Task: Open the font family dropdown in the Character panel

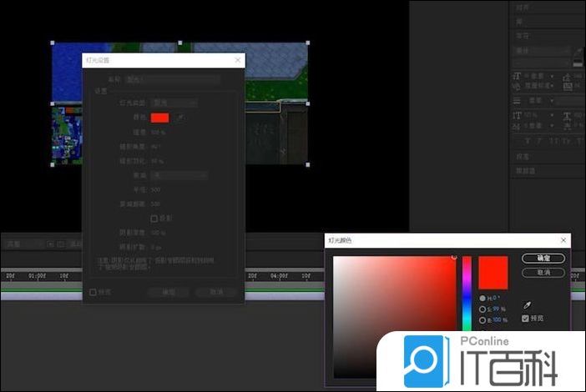Action: [543, 50]
